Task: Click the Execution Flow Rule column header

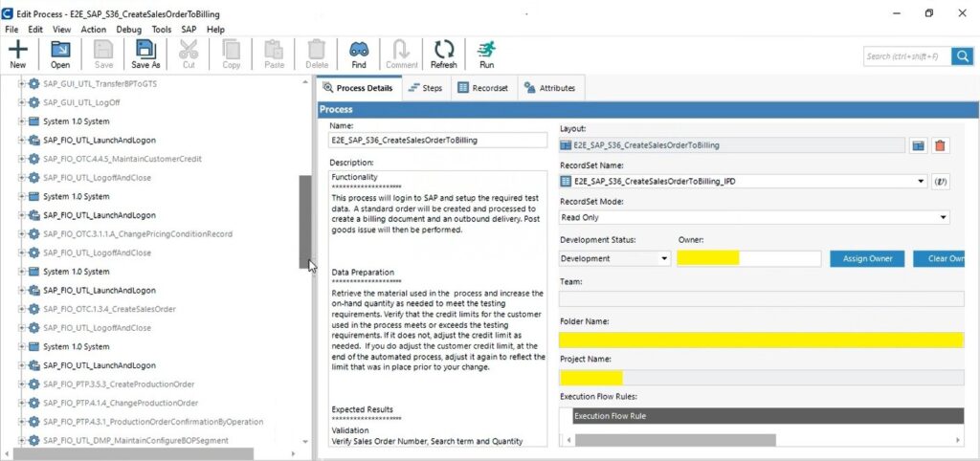Action: tap(768, 416)
